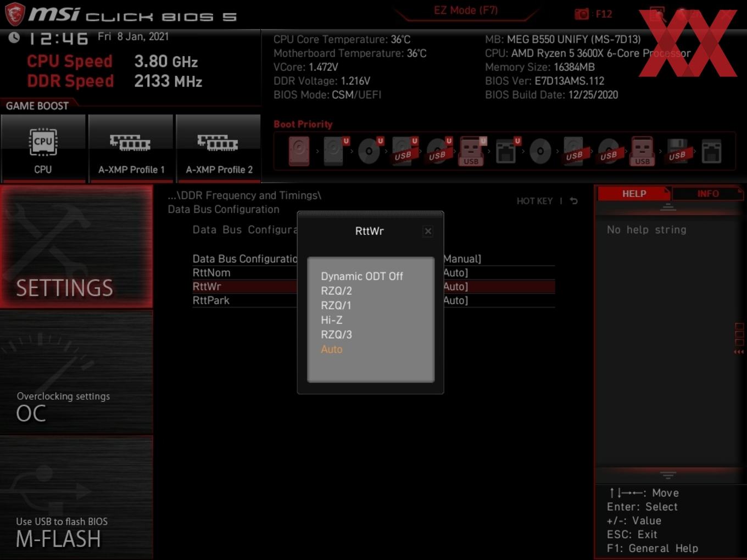Select the UEFI network boot device icon

pyautogui.click(x=506, y=151)
